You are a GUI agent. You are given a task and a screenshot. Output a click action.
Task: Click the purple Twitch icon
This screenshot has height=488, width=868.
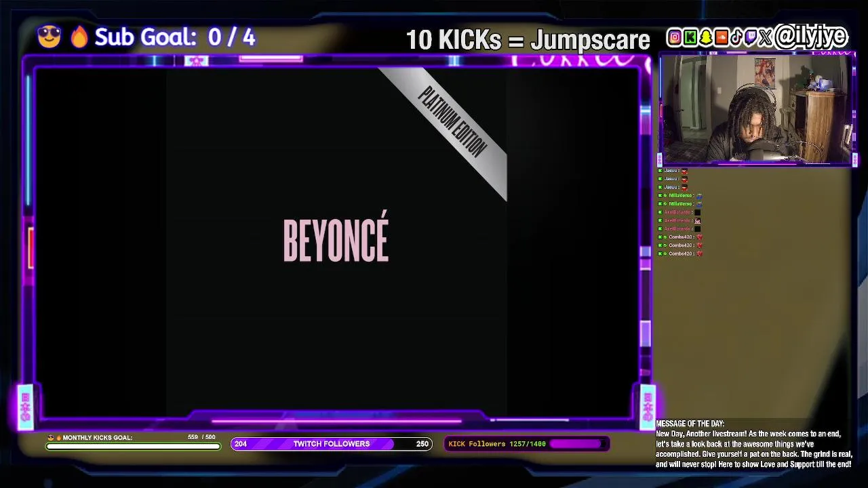[751, 37]
